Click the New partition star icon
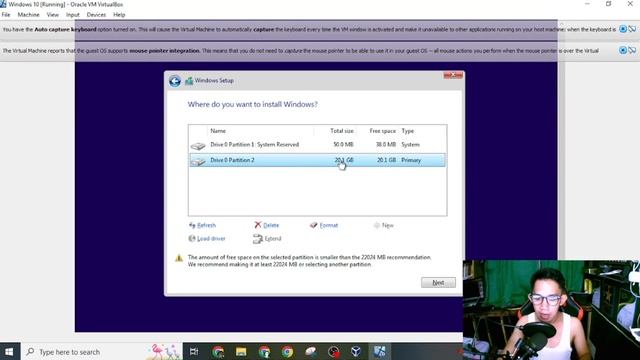Screen dimensions: 640x360 (x=377, y=225)
